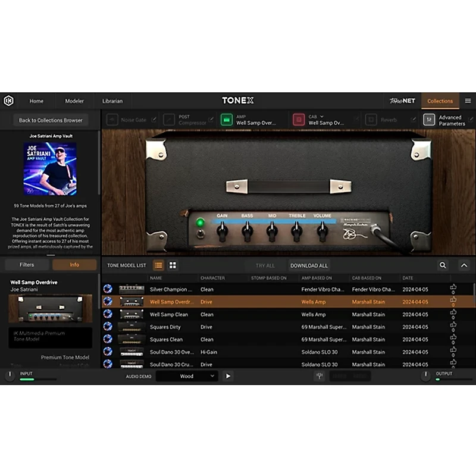
Task: Switch to the Info panel tab
Action: [x=74, y=265]
